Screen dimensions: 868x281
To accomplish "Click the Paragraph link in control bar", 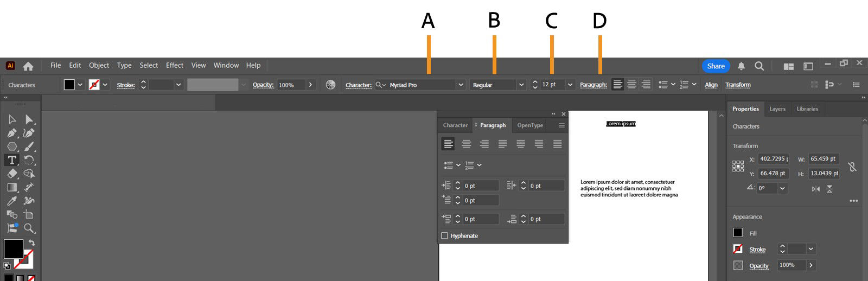I will pos(593,85).
